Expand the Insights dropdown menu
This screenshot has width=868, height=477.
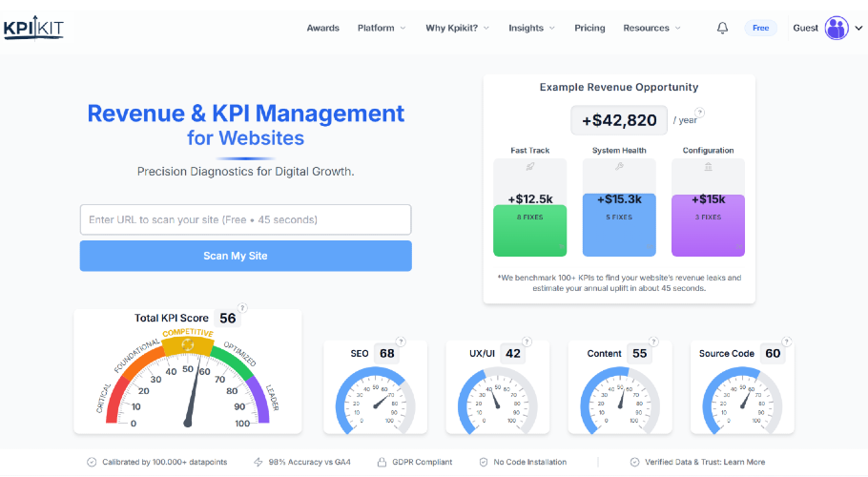click(531, 28)
